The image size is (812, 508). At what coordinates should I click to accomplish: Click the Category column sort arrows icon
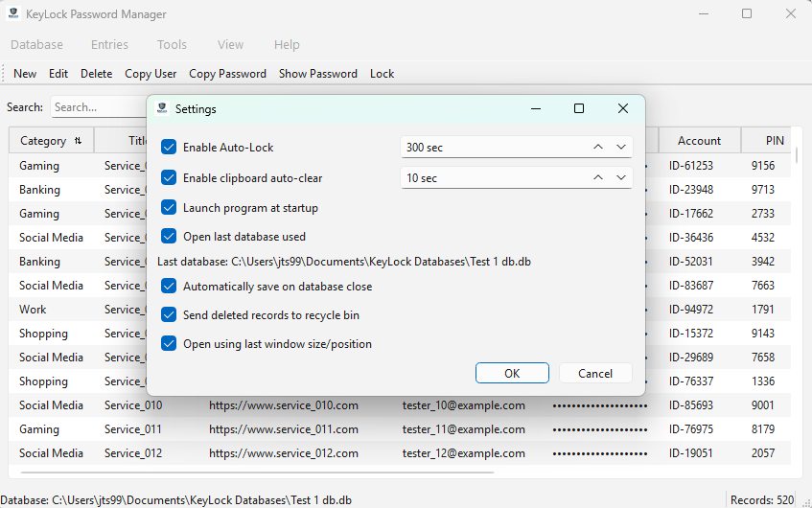[x=78, y=141]
